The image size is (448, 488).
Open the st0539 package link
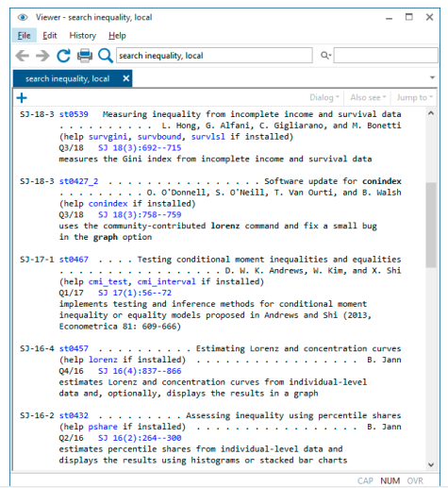click(74, 114)
